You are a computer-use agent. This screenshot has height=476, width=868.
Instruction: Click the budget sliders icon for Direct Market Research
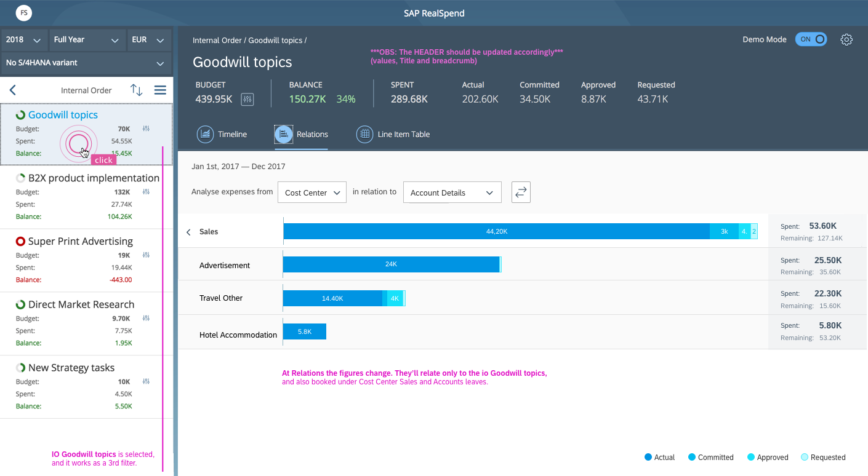pos(146,319)
